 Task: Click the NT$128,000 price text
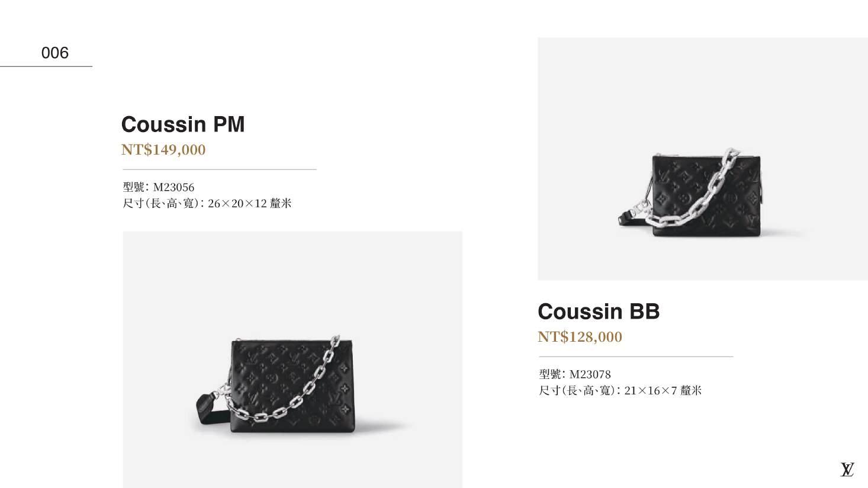(580, 337)
